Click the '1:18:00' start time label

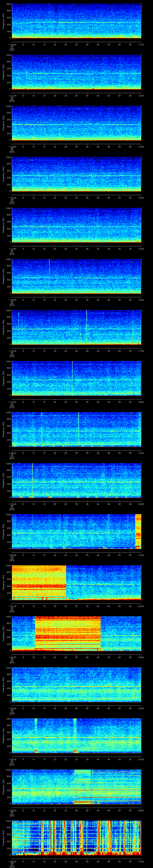(x=12, y=453)
